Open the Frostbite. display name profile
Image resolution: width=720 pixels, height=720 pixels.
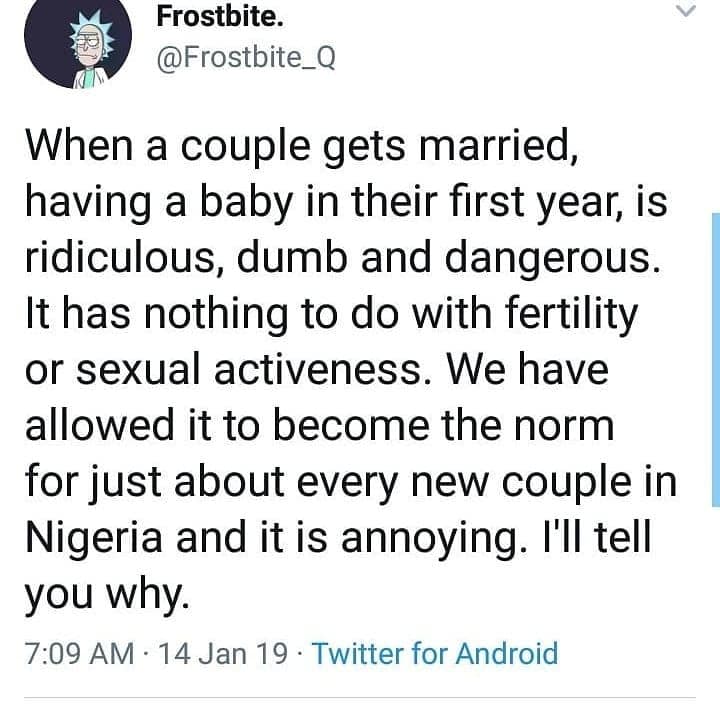click(220, 17)
